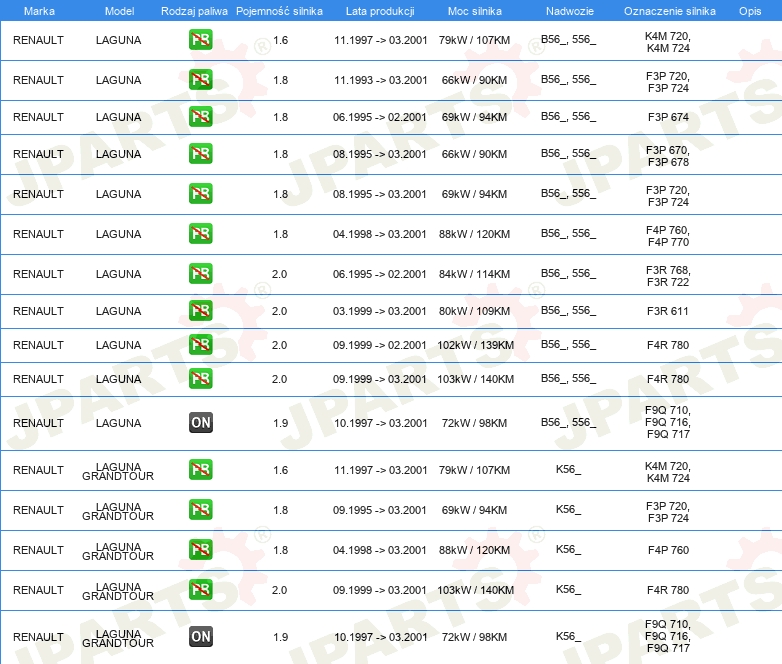This screenshot has height=664, width=782.
Task: Click the Moc silnika column header
Action: pyautogui.click(x=475, y=11)
